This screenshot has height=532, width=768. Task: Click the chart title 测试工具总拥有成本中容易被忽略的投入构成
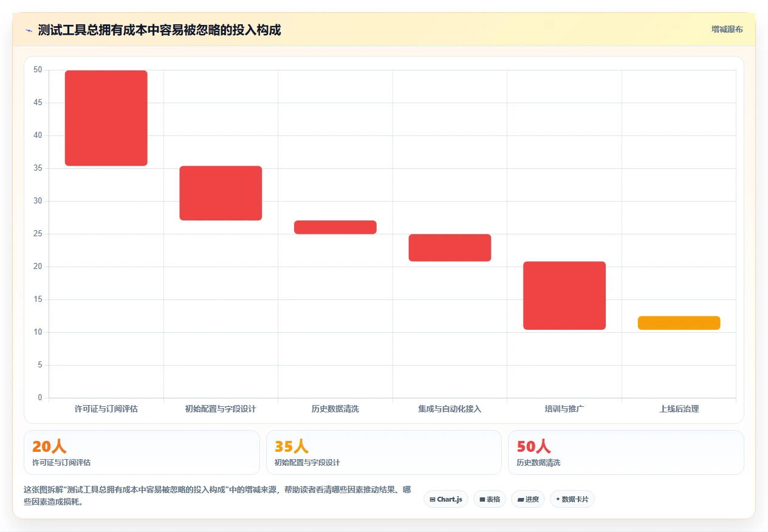tap(159, 30)
